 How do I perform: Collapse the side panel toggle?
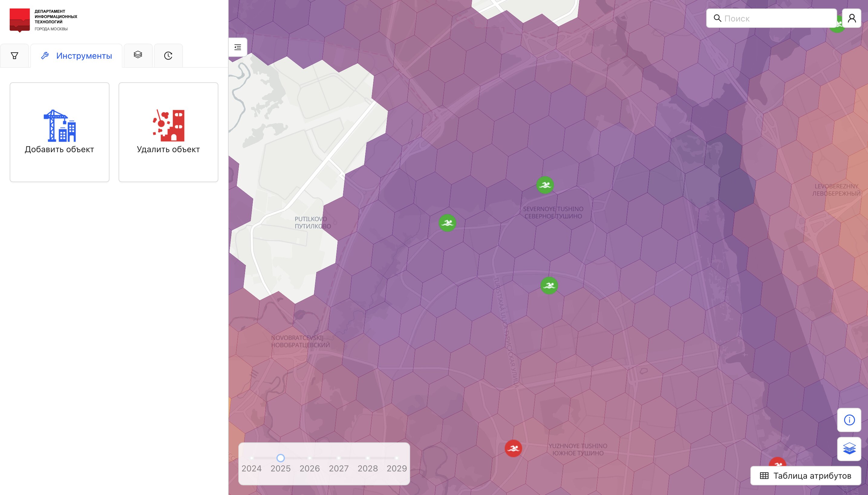pyautogui.click(x=238, y=47)
